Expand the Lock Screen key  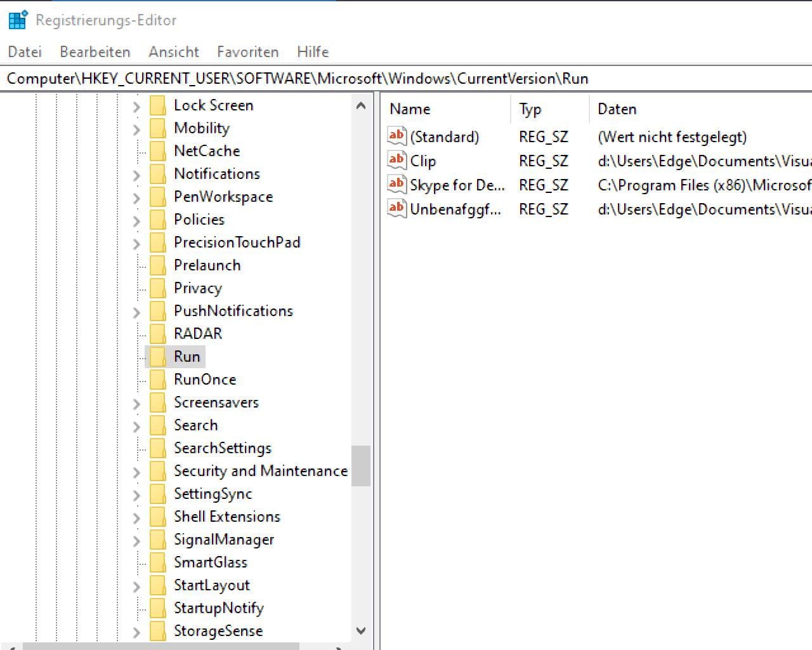tap(136, 107)
